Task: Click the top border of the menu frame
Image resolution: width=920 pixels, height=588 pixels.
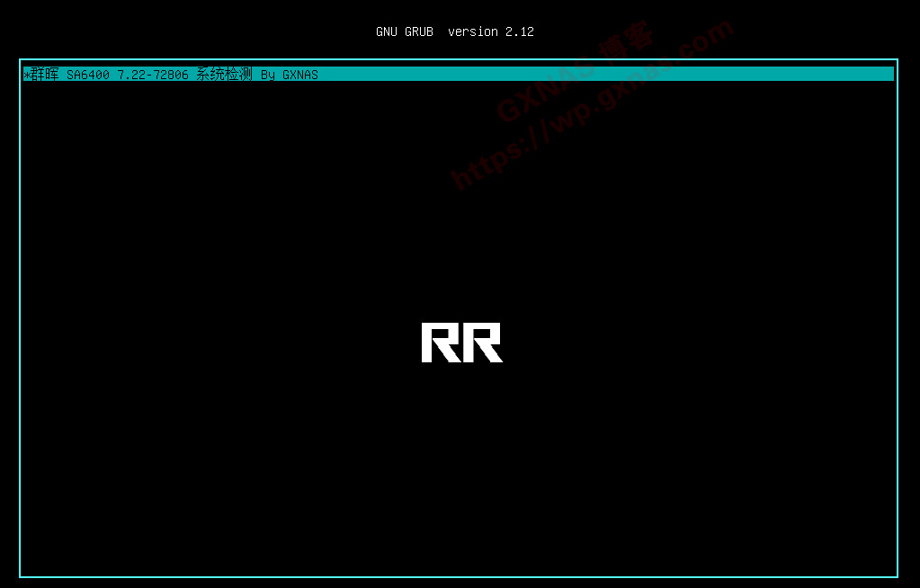Action: coord(459,60)
